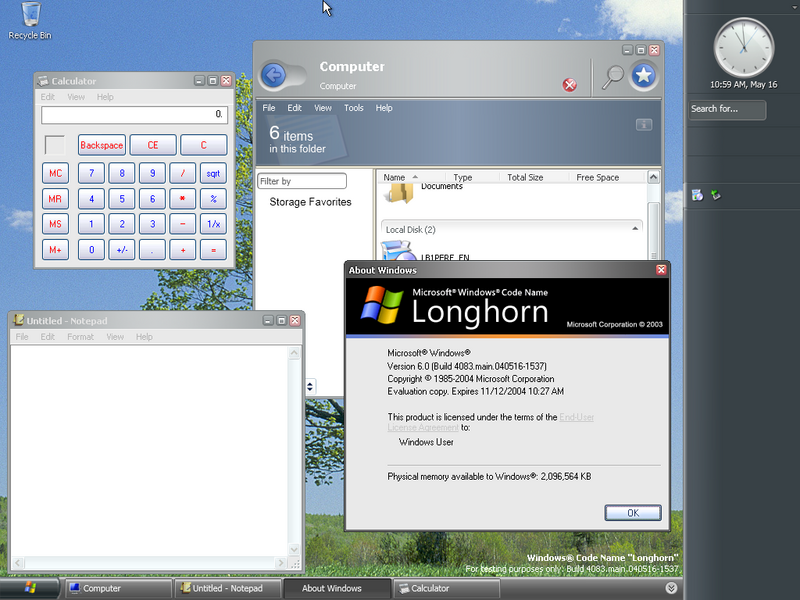Close the About Windows dialog
The image size is (800, 600).
coord(661,269)
